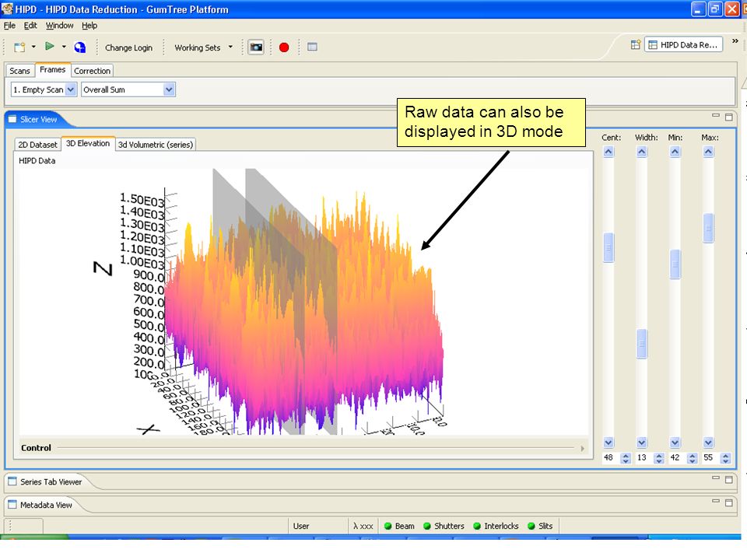Click the Min value field showing 42
This screenshot has height=560, width=747.
pyautogui.click(x=676, y=457)
